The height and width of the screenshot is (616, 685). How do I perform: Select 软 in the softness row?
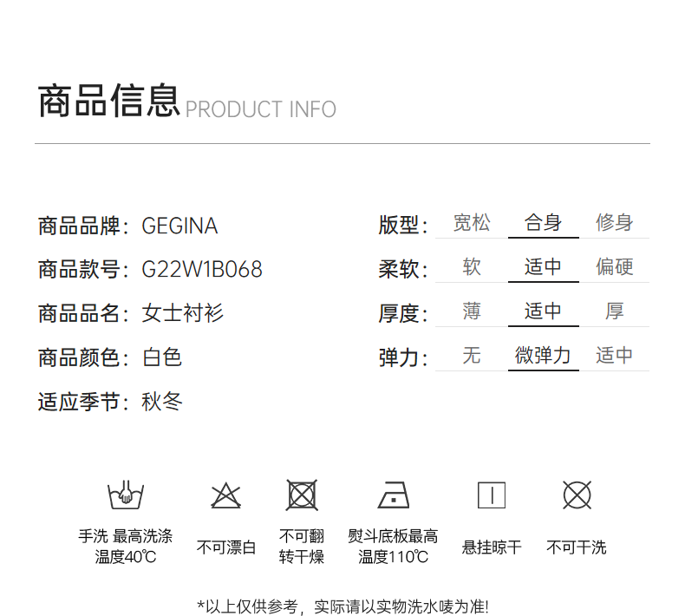(x=472, y=267)
